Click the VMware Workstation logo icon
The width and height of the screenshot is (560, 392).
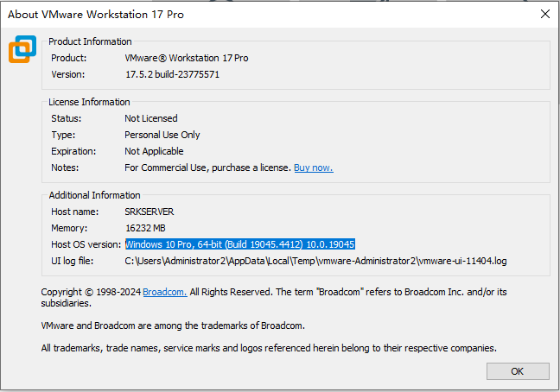coord(22,49)
